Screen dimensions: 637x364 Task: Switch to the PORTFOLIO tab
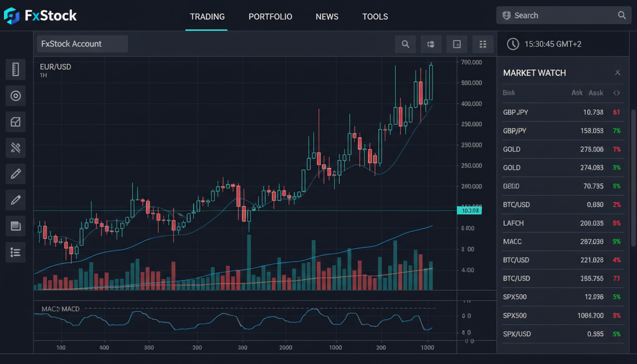(x=270, y=17)
